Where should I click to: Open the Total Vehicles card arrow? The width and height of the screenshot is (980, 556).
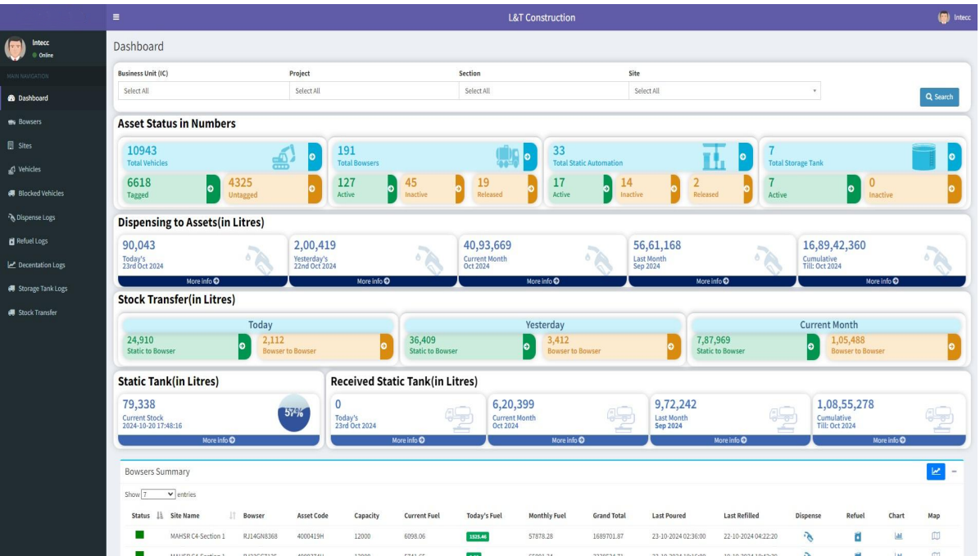[315, 157]
